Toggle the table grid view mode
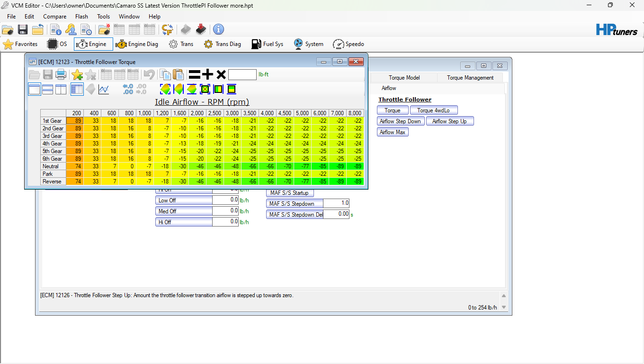The image size is (644, 364). [x=77, y=89]
